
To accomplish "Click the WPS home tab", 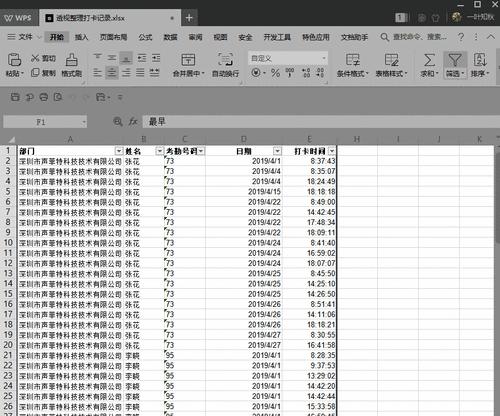I will (18, 18).
